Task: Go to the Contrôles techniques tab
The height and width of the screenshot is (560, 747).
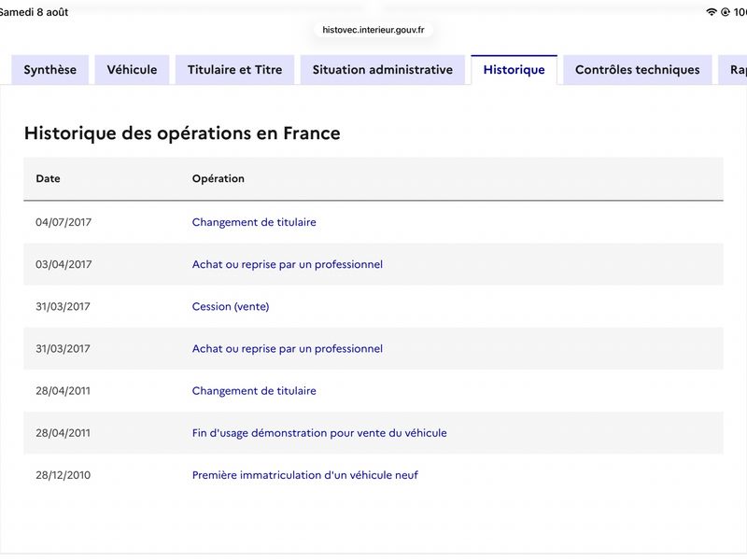Action: [638, 69]
